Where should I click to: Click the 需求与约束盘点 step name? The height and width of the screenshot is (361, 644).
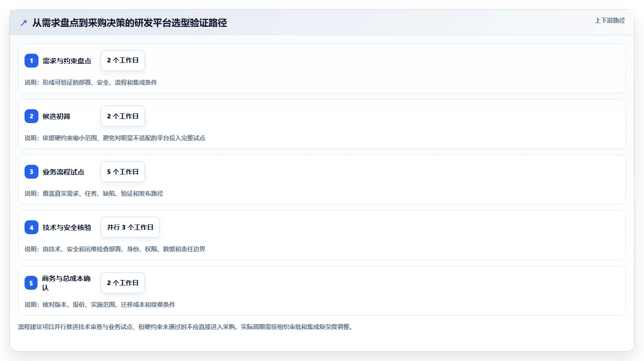(x=67, y=61)
